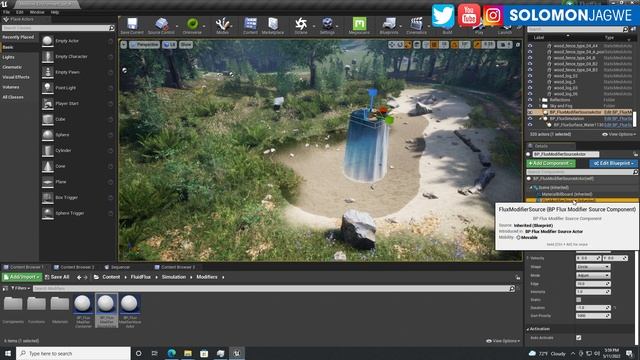Toggle visibility of wood_log_06
The image size is (640, 360).
click(x=530, y=94)
